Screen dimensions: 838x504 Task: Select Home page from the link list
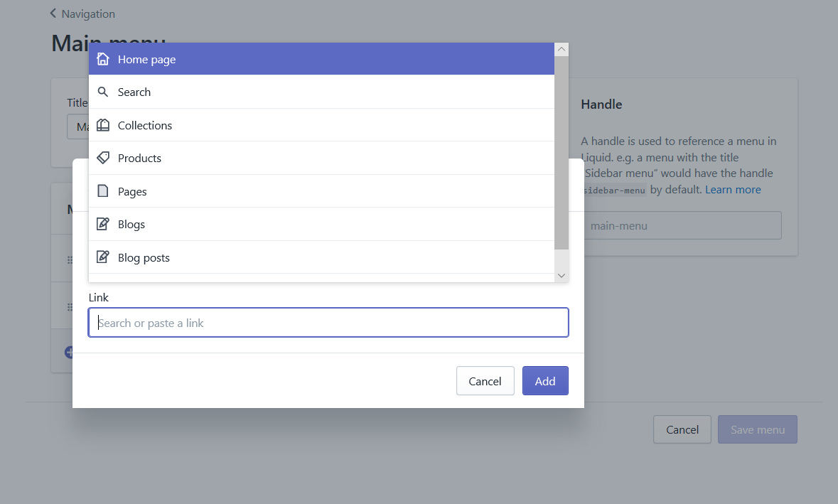point(321,59)
